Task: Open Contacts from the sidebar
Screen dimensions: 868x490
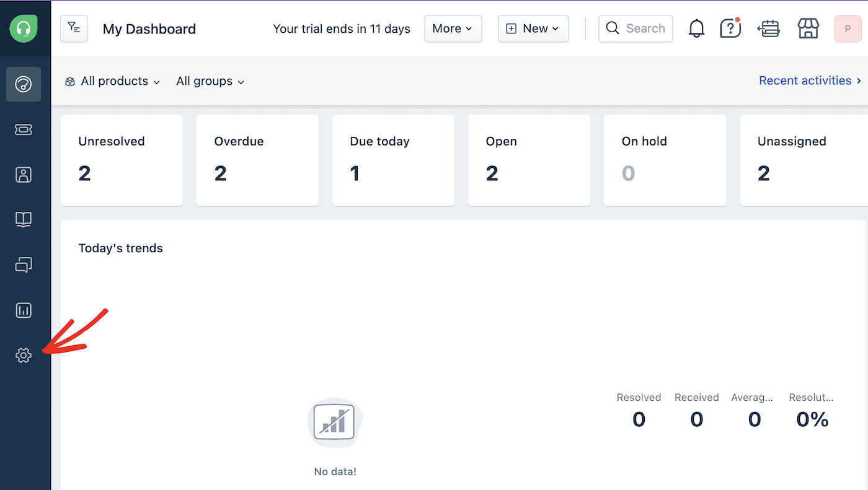Action: [23, 174]
